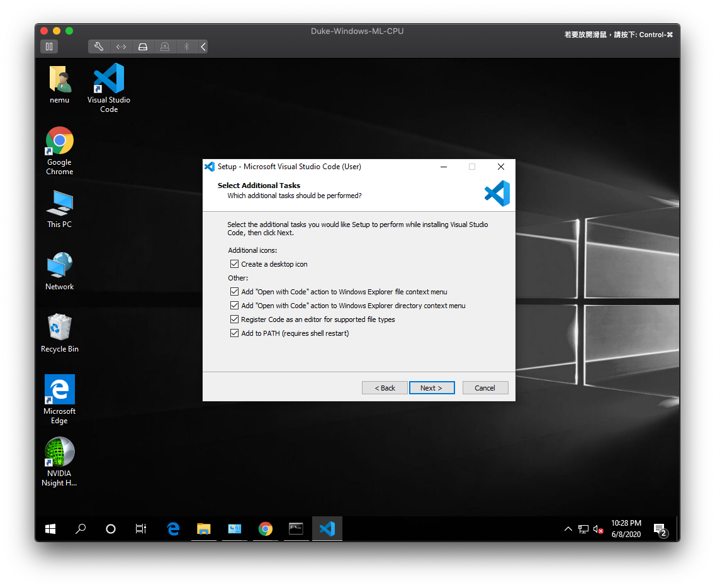Image resolution: width=715 pixels, height=588 pixels.
Task: Open File Explorer from the taskbar
Action: click(203, 529)
